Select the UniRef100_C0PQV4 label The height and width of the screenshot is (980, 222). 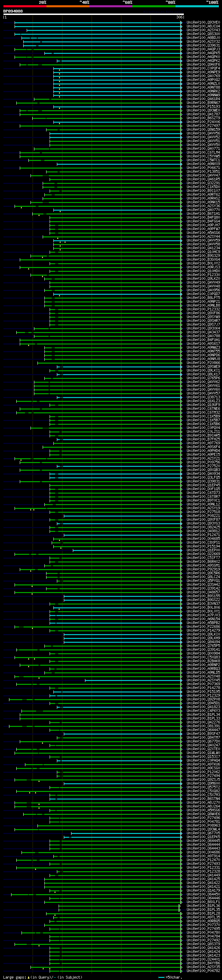click(203, 428)
